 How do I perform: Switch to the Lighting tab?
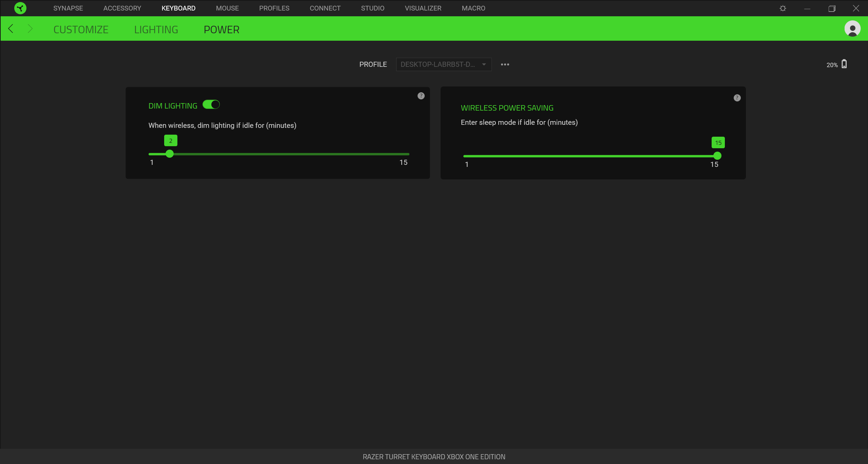click(156, 30)
